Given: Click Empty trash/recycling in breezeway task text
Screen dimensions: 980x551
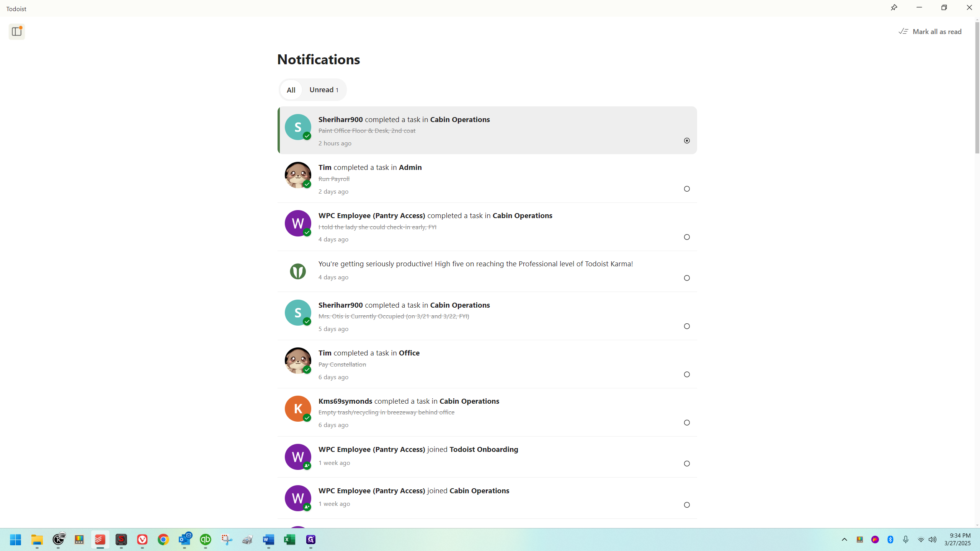Looking at the screenshot, I should pyautogui.click(x=386, y=412).
